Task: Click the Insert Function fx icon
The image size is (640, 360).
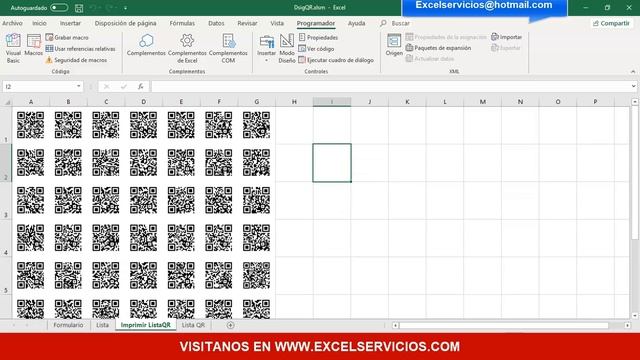Action: pyautogui.click(x=141, y=87)
